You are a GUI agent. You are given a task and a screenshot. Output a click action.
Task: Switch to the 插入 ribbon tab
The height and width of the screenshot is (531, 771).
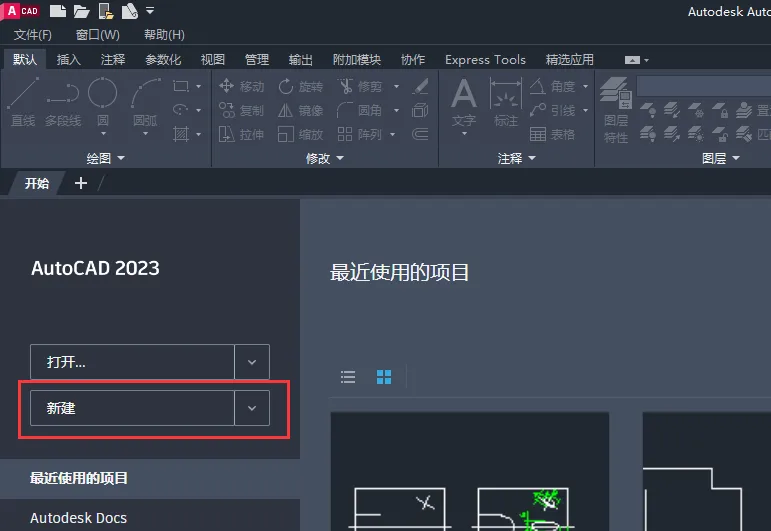coord(68,59)
